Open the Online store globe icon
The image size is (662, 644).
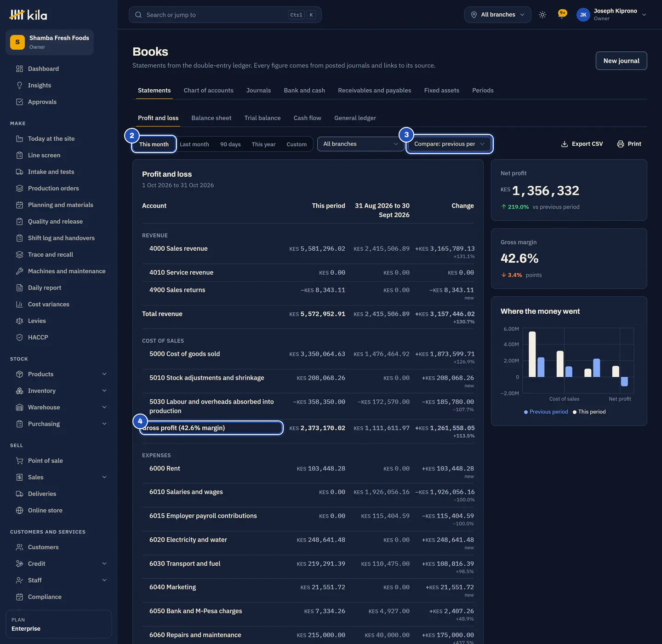[x=19, y=510]
